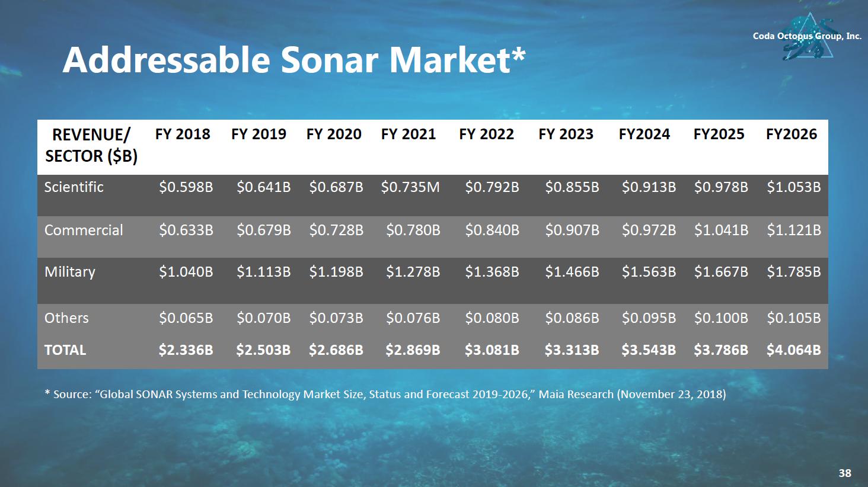Viewport: 868px width, 487px height.
Task: Click the $4.064B total cell
Action: 794,350
